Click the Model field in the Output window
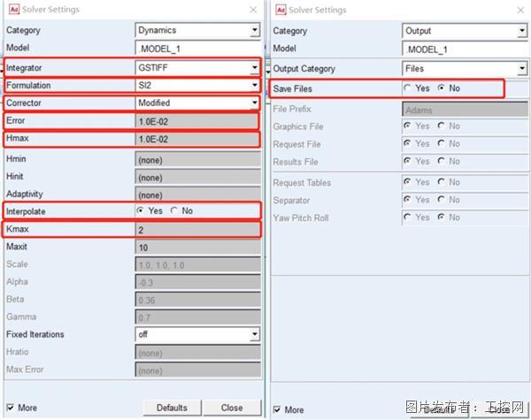This screenshot has height=420, width=531. click(466, 50)
